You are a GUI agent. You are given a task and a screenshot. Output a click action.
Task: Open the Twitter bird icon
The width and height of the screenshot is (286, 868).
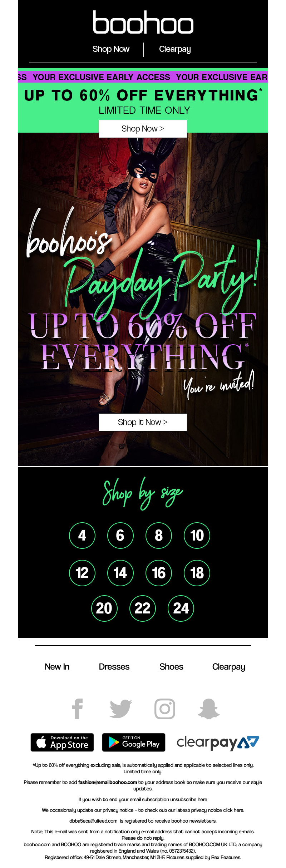[x=121, y=709]
